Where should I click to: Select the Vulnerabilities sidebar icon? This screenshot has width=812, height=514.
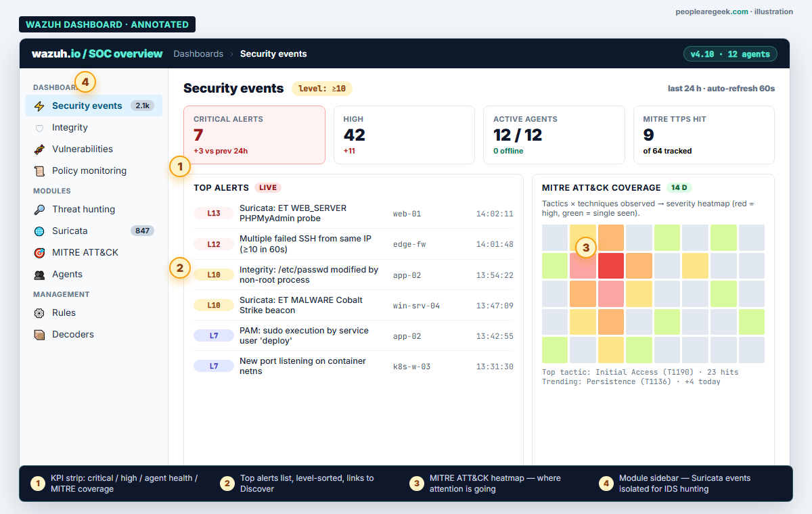(x=39, y=149)
